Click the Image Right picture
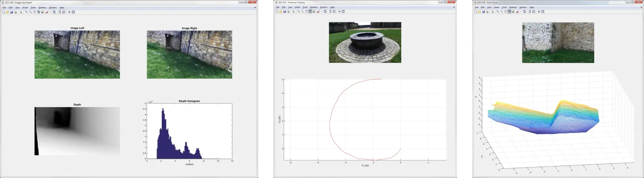The width and height of the screenshot is (644, 178). click(x=189, y=54)
